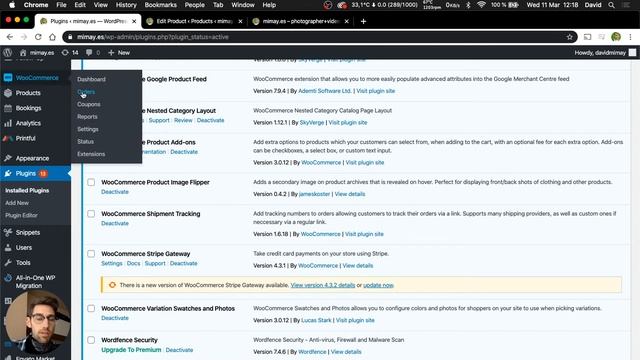The width and height of the screenshot is (640, 360).
Task: Open the browser home icon
Action: (52, 37)
